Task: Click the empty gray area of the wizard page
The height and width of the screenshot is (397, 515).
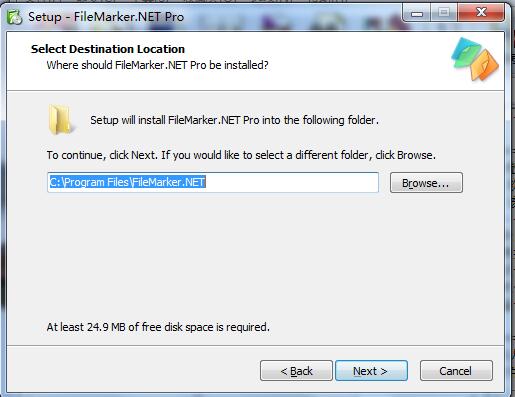Action: tap(253, 257)
